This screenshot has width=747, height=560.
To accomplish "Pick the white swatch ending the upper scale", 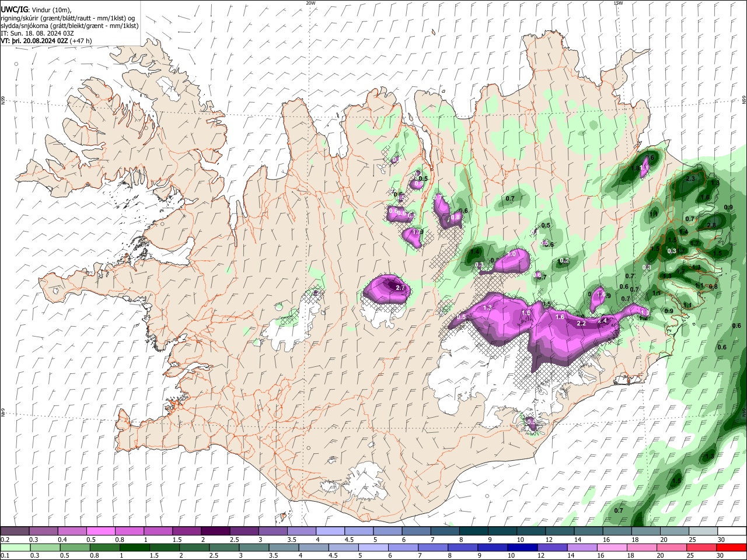I will (x=731, y=531).
